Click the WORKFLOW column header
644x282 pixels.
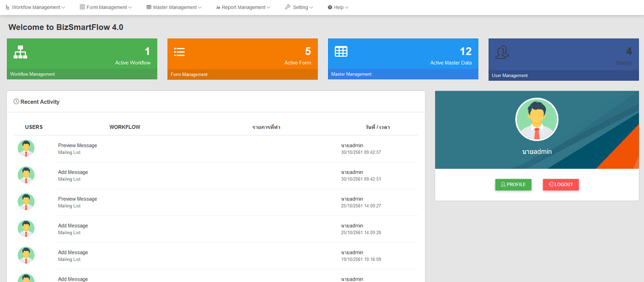click(125, 127)
